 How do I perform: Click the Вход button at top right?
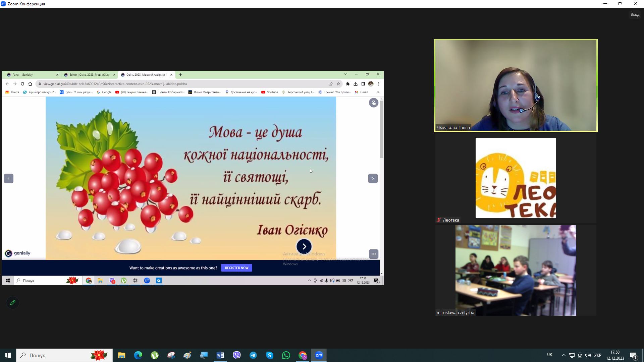635,14
